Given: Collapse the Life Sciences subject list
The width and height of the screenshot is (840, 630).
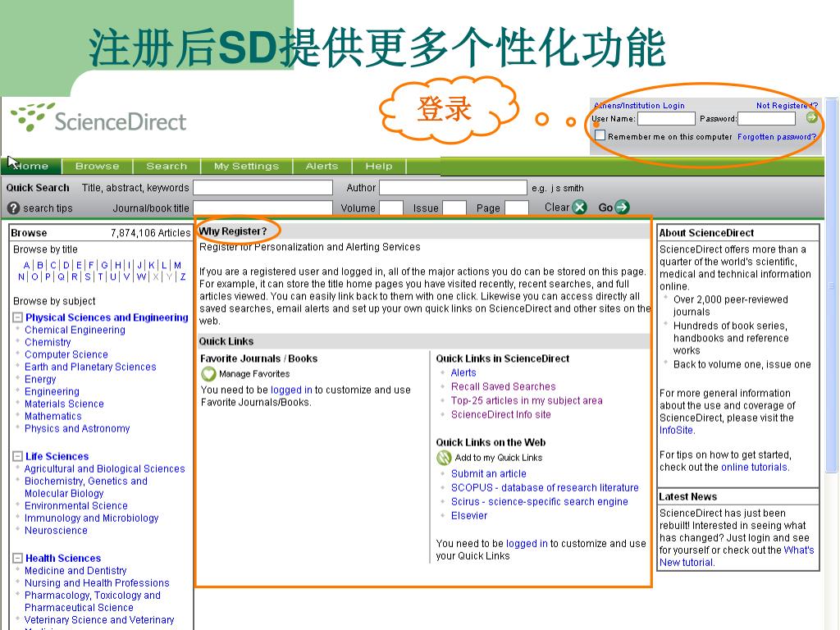Looking at the screenshot, I should click(17, 456).
